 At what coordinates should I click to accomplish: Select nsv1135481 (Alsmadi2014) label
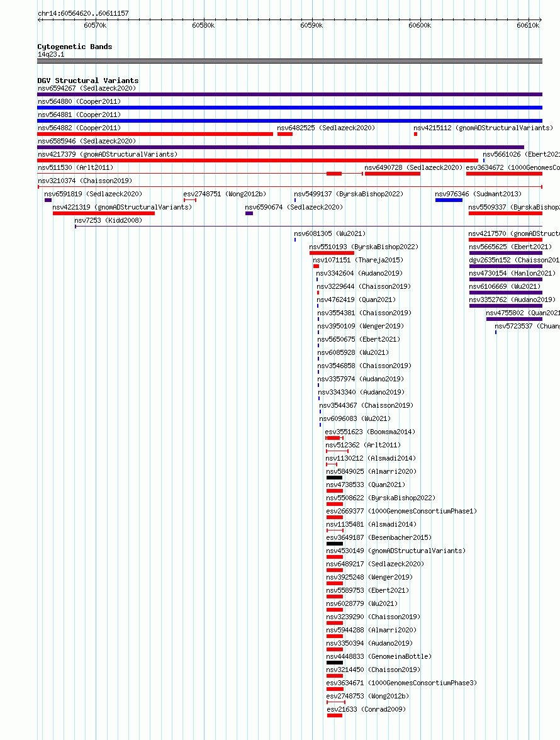point(371,524)
